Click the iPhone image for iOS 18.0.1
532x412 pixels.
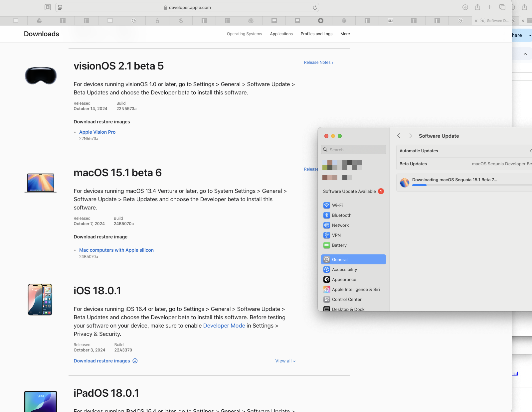40,299
